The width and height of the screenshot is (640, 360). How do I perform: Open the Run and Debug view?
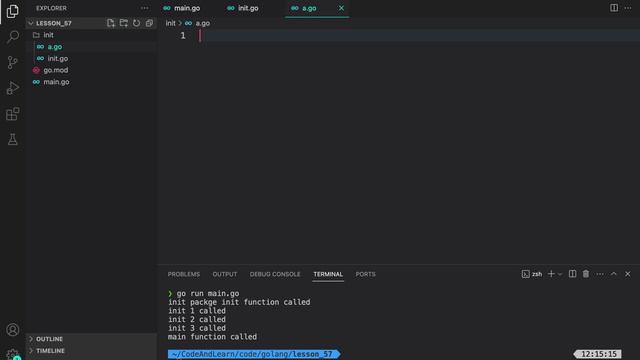point(13,88)
